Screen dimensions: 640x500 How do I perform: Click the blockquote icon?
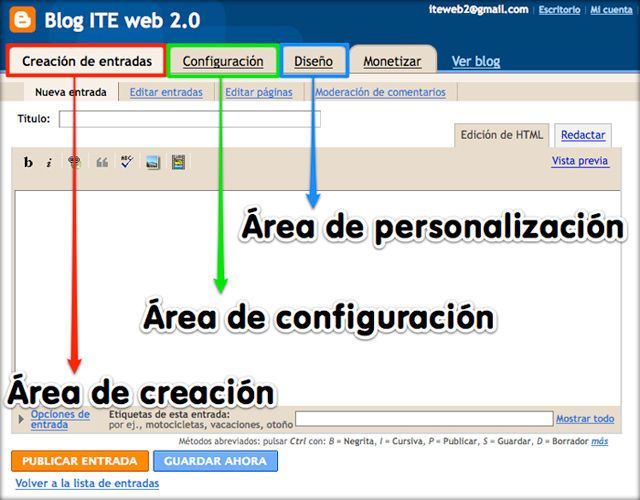click(101, 162)
